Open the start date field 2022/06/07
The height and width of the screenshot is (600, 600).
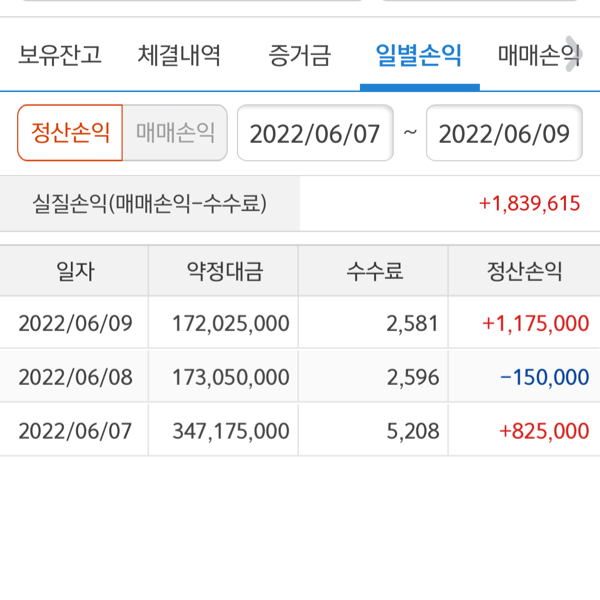(x=315, y=134)
